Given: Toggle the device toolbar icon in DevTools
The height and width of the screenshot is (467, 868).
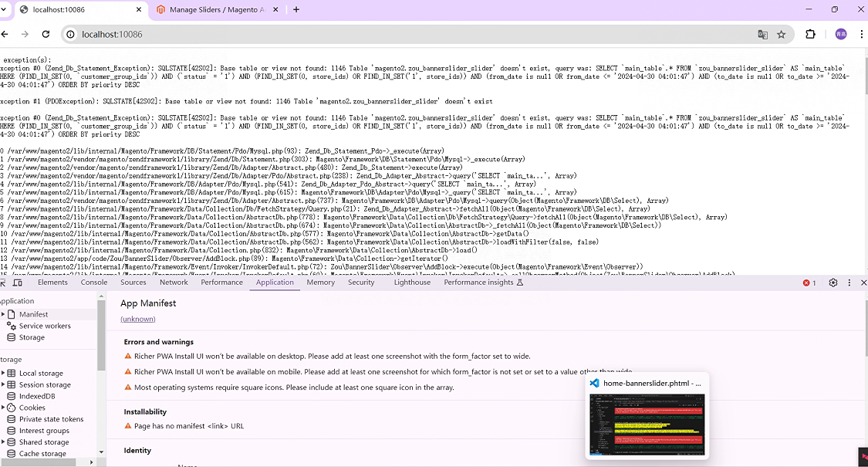Looking at the screenshot, I should pos(17,283).
